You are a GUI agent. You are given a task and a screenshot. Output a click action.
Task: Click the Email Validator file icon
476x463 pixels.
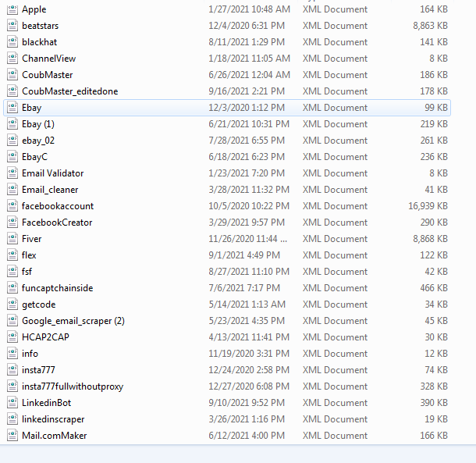(12, 173)
